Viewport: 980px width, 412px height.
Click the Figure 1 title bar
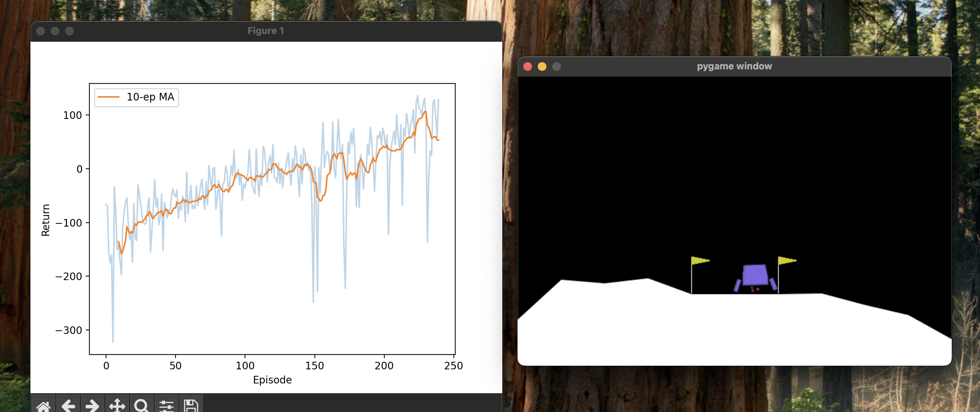coord(266,31)
